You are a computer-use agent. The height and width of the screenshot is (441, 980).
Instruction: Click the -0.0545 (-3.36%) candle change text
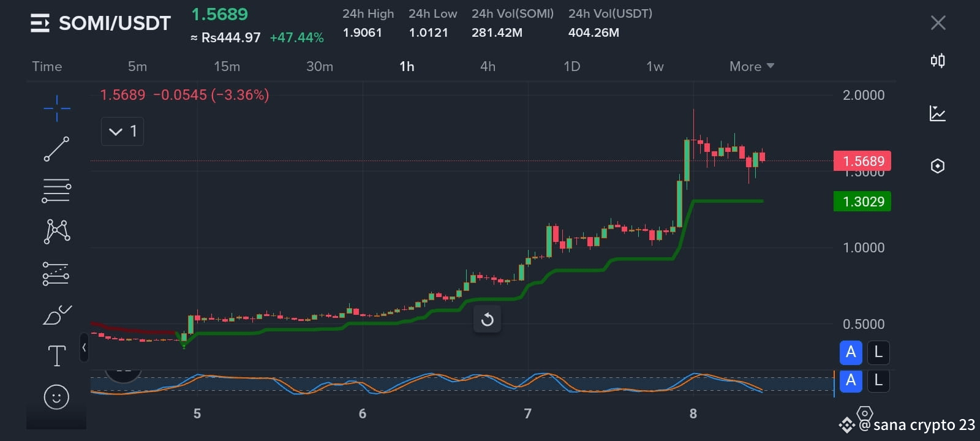coord(211,95)
